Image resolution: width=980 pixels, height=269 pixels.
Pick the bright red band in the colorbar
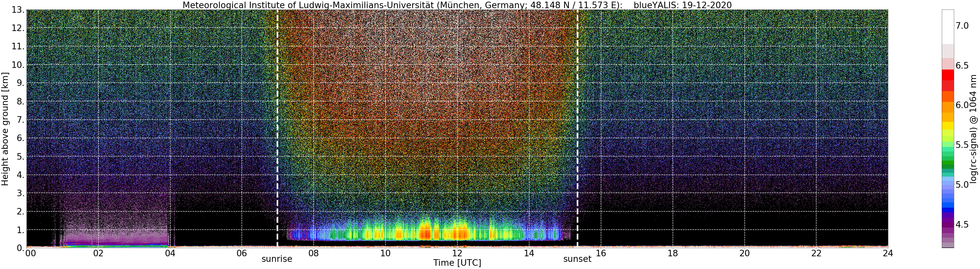(x=948, y=75)
